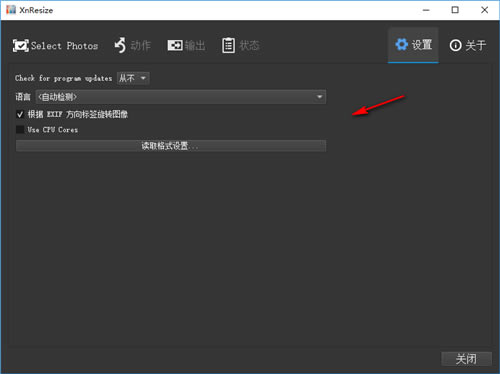The width and height of the screenshot is (500, 374).
Task: Click the blue gear 设置 icon
Action: 402,44
